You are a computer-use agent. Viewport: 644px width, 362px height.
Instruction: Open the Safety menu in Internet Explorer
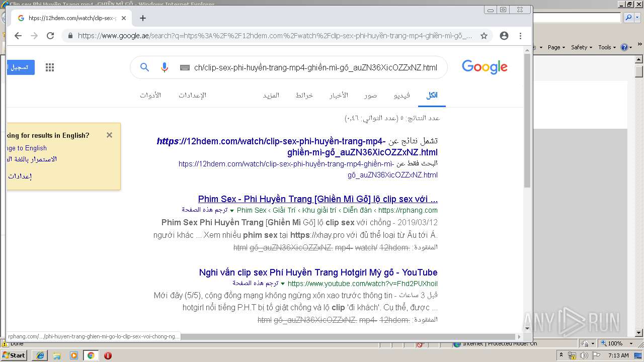pos(582,47)
